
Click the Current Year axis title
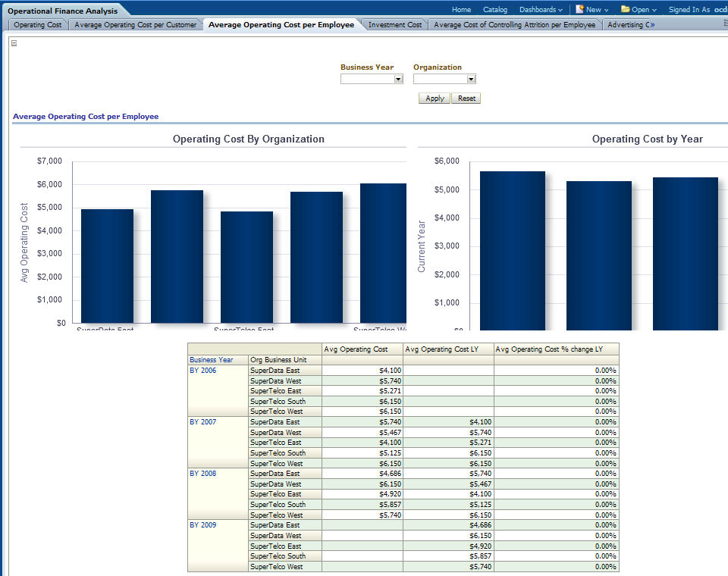pos(422,246)
